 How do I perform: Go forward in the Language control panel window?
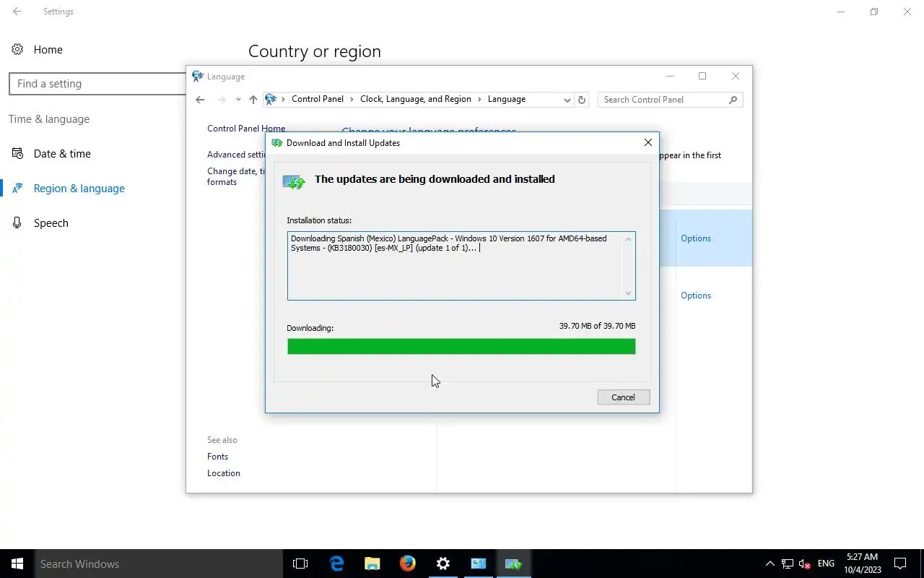[222, 100]
